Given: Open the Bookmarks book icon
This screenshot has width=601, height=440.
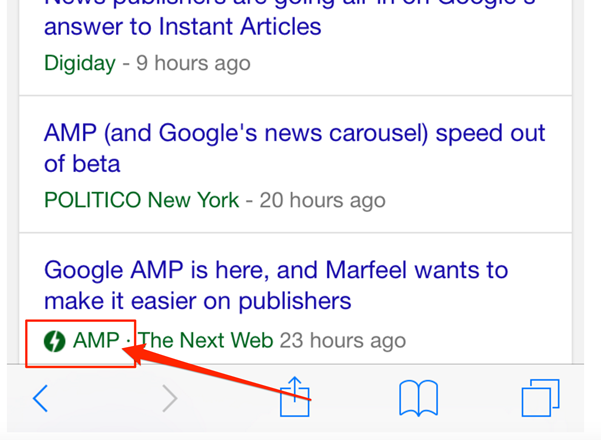Looking at the screenshot, I should pos(418,398).
